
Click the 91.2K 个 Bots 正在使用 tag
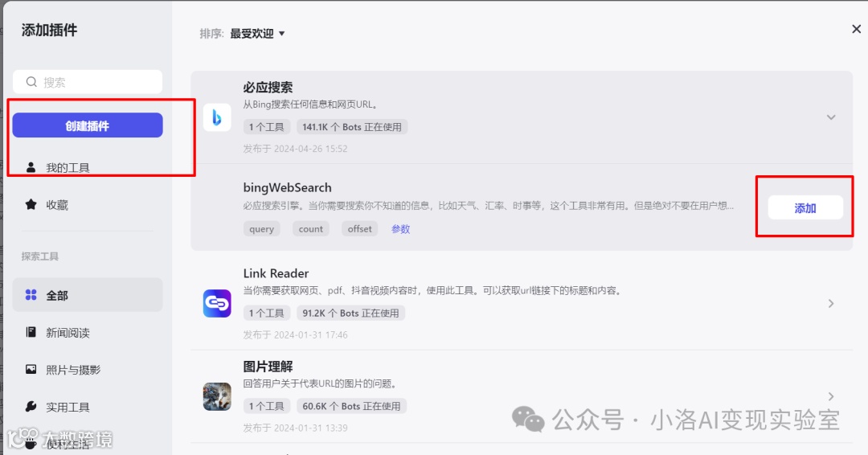click(x=351, y=313)
